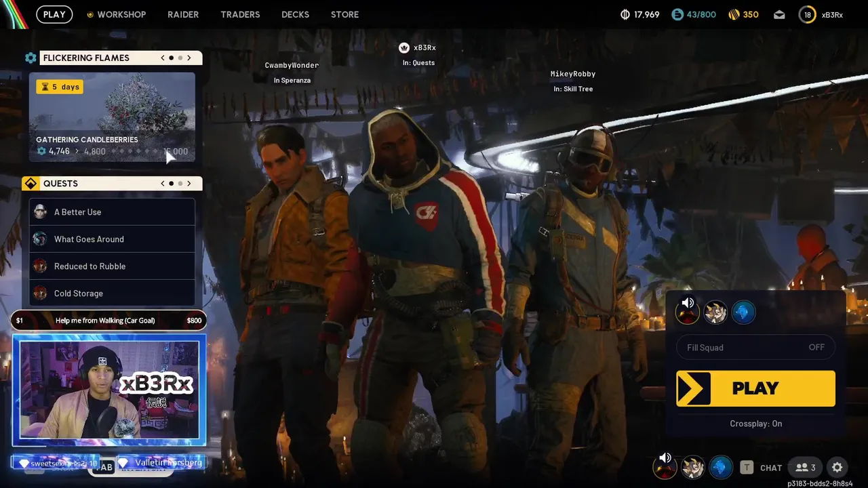Click the gold 350 currency icon
Screen dimensions: 868x488
pos(734,14)
